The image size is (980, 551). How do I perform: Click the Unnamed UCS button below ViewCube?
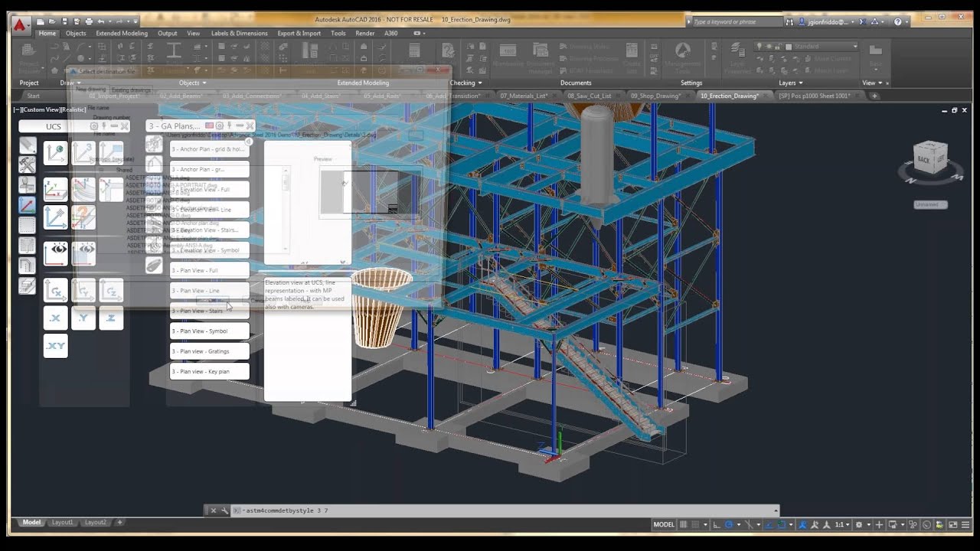point(931,204)
